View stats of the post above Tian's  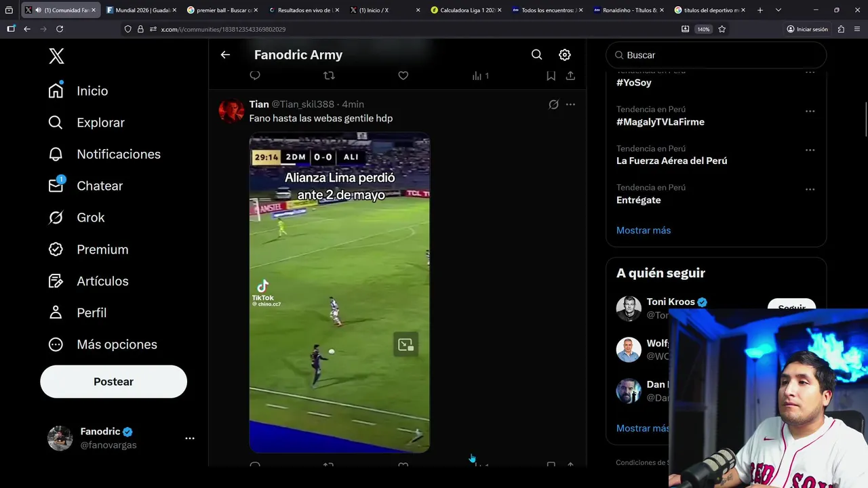pos(480,76)
